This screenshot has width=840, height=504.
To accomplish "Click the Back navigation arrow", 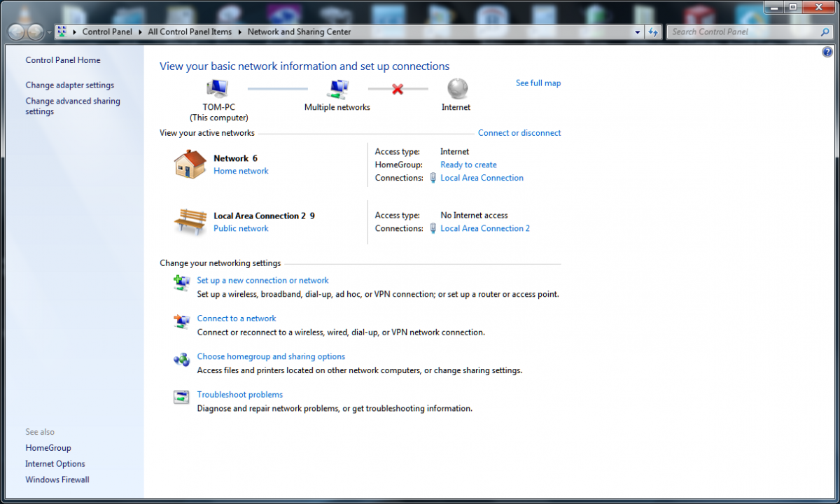I will tap(17, 31).
